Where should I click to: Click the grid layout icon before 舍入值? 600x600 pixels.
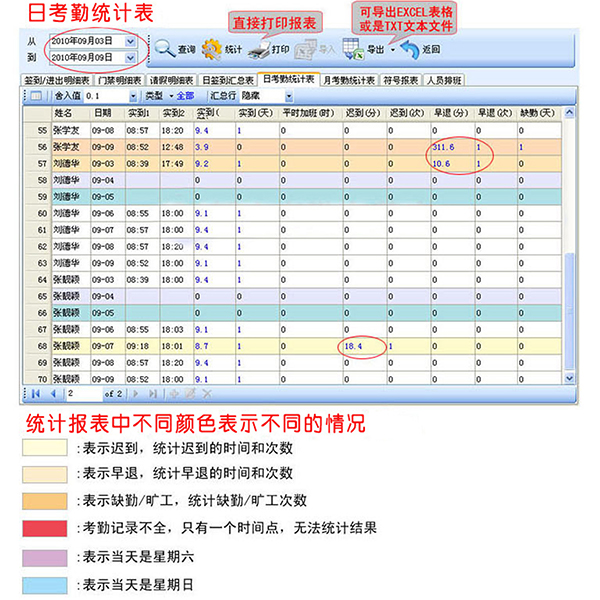click(36, 96)
